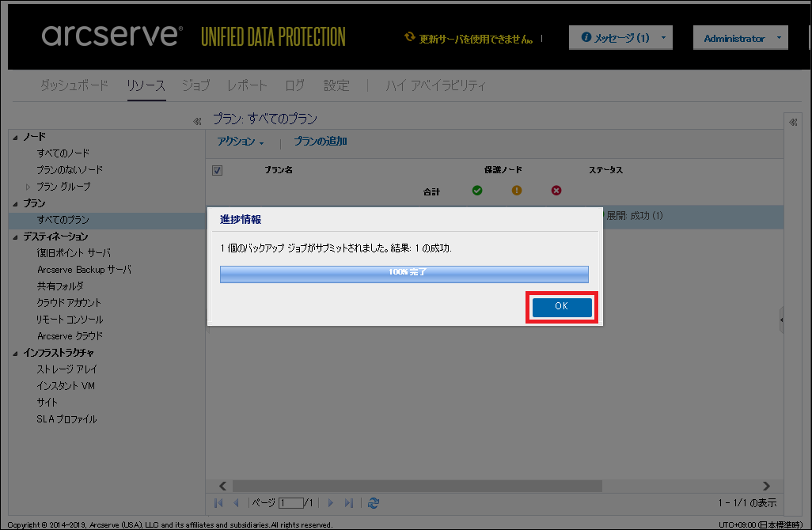Click OK in the progress dialog
The image size is (812, 530).
(562, 306)
